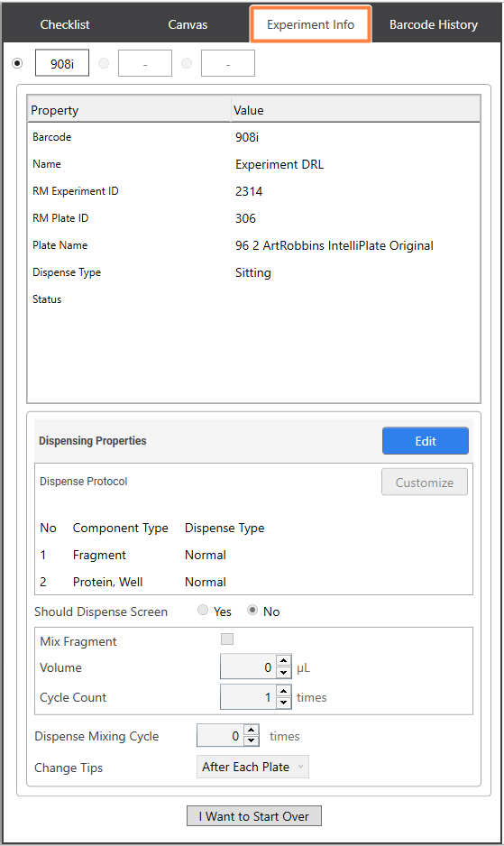Increase Cycle Count with up arrow

tap(284, 691)
